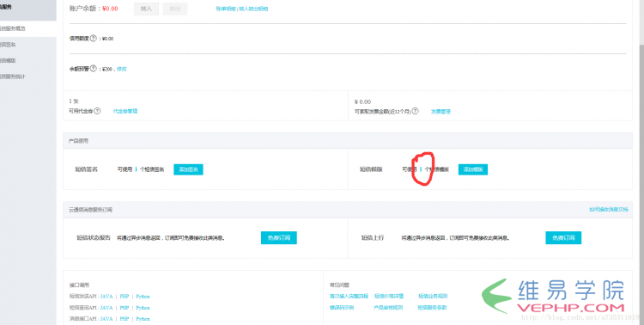Open JAVA link for 短信查询API
The height and width of the screenshot is (325, 644).
coord(106,308)
